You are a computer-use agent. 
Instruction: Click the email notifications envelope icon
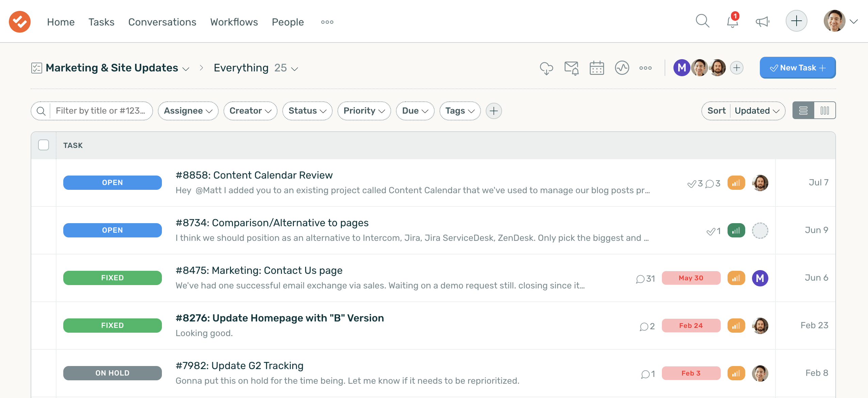[x=571, y=68]
